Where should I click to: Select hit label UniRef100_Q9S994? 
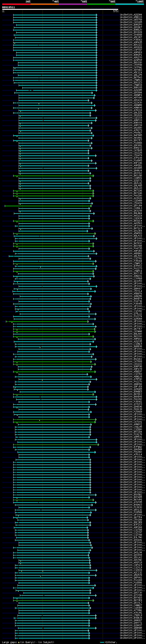pos(131,93)
